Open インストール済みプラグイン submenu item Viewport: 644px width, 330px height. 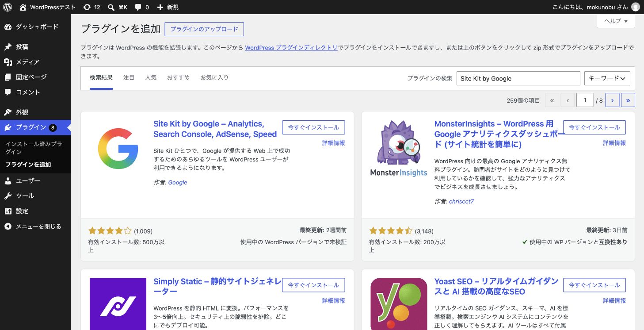tap(34, 148)
